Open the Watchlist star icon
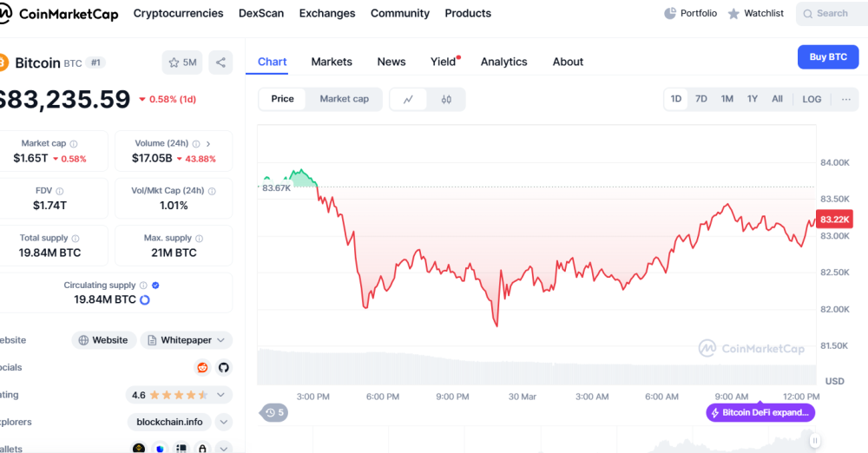868x453 pixels. [733, 13]
